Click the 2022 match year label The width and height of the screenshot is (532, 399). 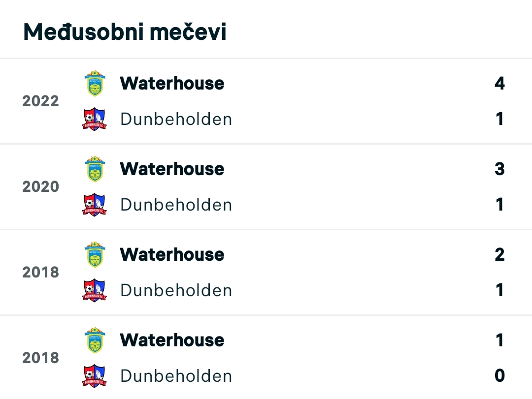click(x=41, y=101)
